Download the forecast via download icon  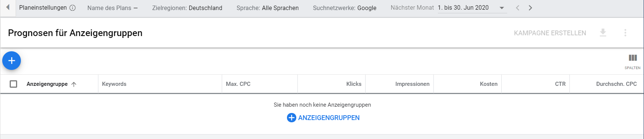[x=603, y=33]
